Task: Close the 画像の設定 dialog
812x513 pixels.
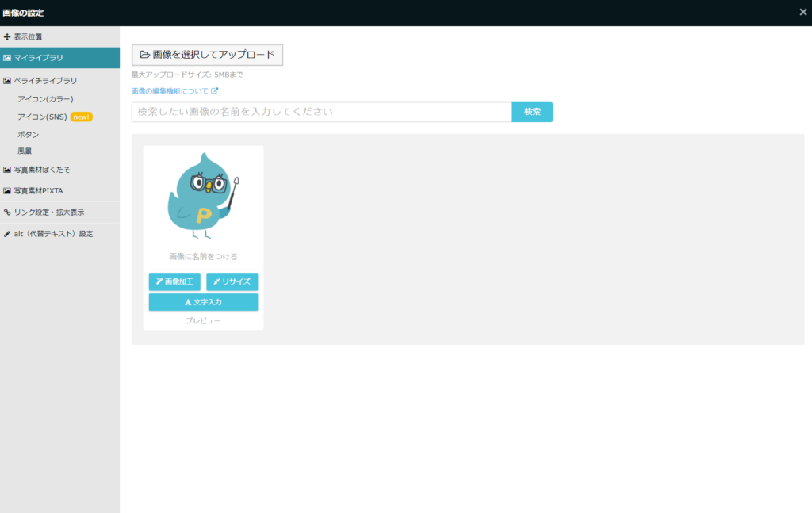Action: pos(803,12)
